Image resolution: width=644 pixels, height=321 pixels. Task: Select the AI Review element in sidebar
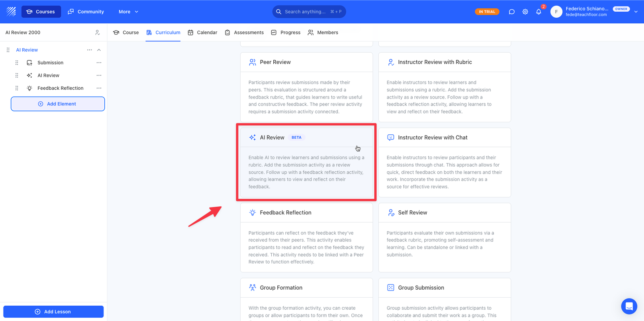pyautogui.click(x=48, y=75)
